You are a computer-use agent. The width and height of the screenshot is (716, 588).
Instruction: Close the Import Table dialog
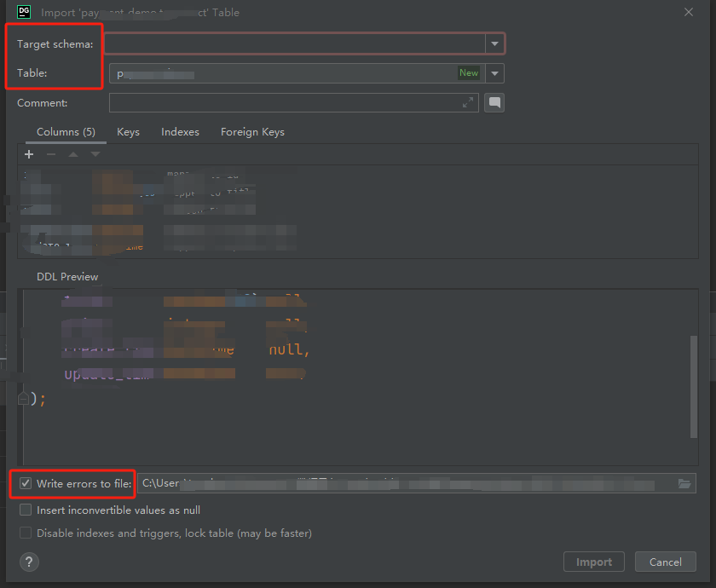coord(689,12)
